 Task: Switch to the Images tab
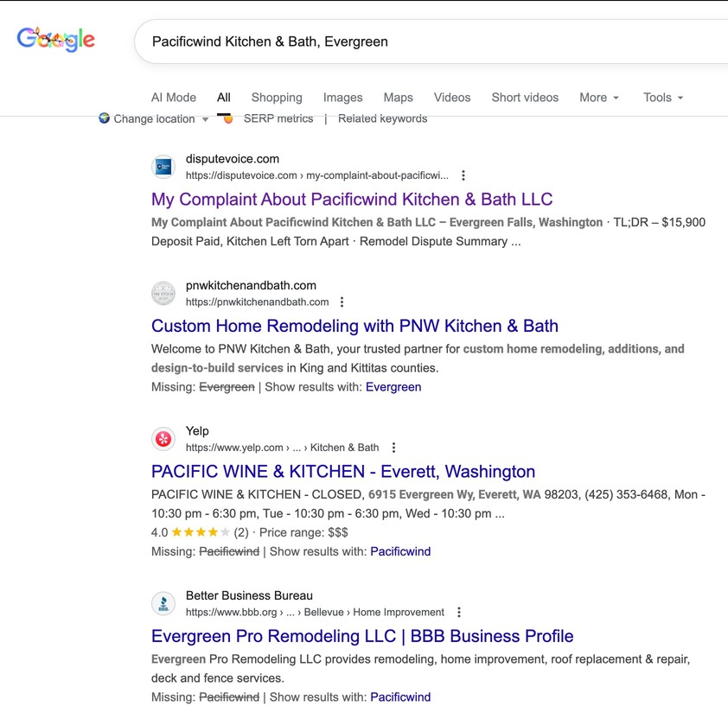(x=342, y=98)
